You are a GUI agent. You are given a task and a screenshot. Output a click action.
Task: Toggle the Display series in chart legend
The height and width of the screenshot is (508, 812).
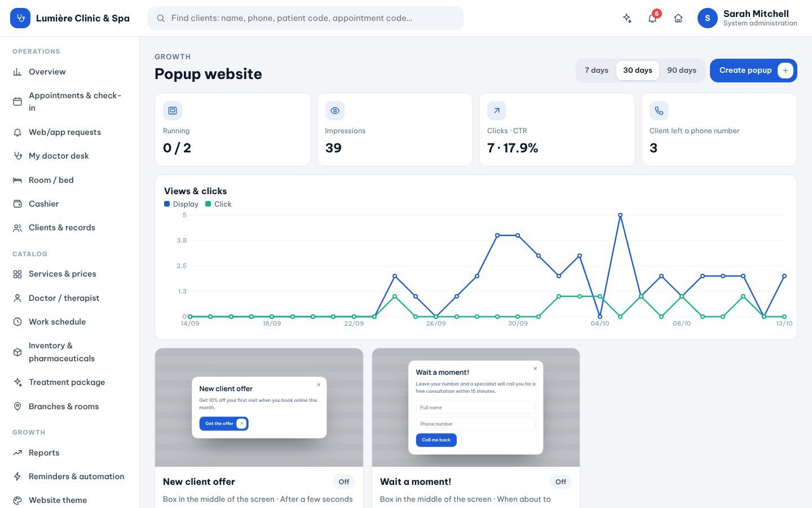[x=181, y=204]
